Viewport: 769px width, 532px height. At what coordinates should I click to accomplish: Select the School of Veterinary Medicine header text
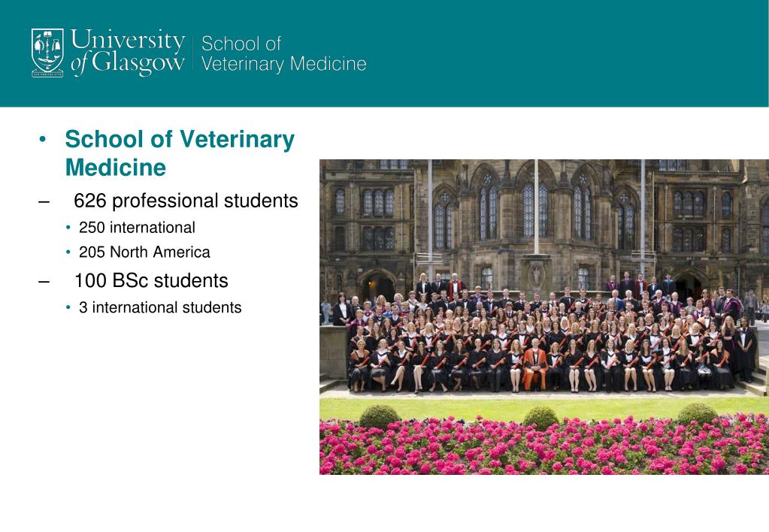[x=283, y=53]
